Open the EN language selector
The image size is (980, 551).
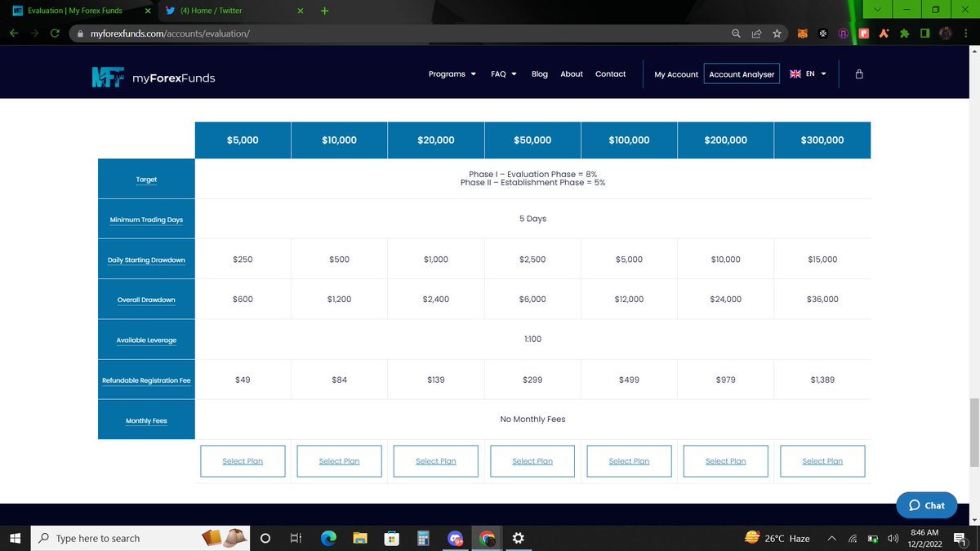coord(808,73)
